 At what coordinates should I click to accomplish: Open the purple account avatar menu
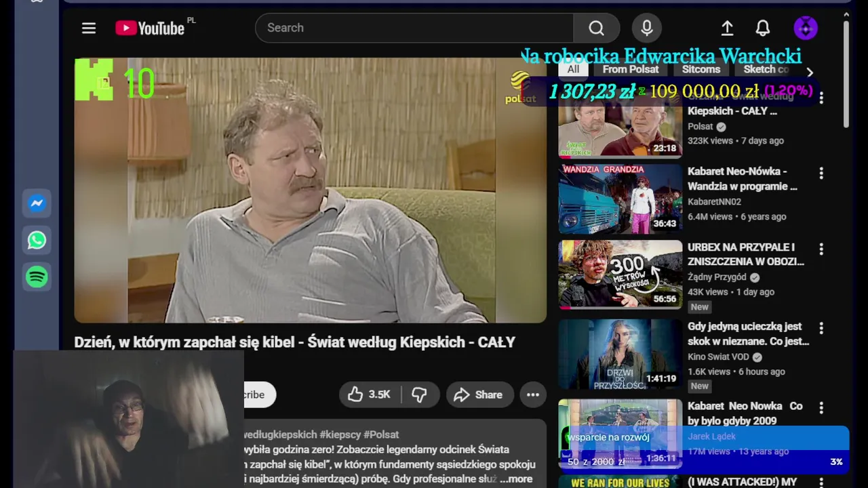(x=806, y=28)
